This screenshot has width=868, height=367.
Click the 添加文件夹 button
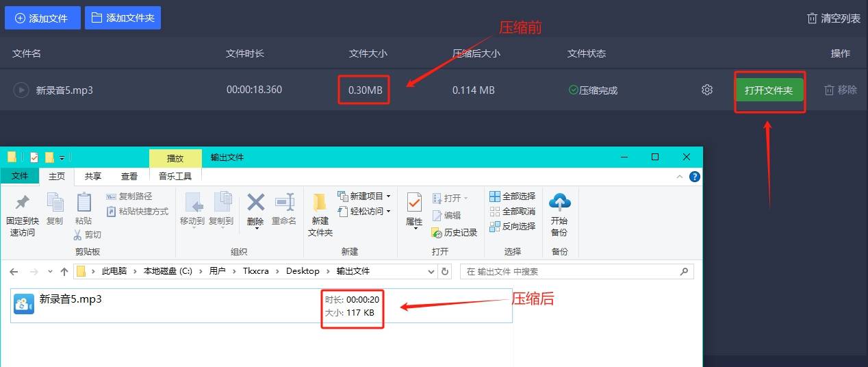click(123, 18)
